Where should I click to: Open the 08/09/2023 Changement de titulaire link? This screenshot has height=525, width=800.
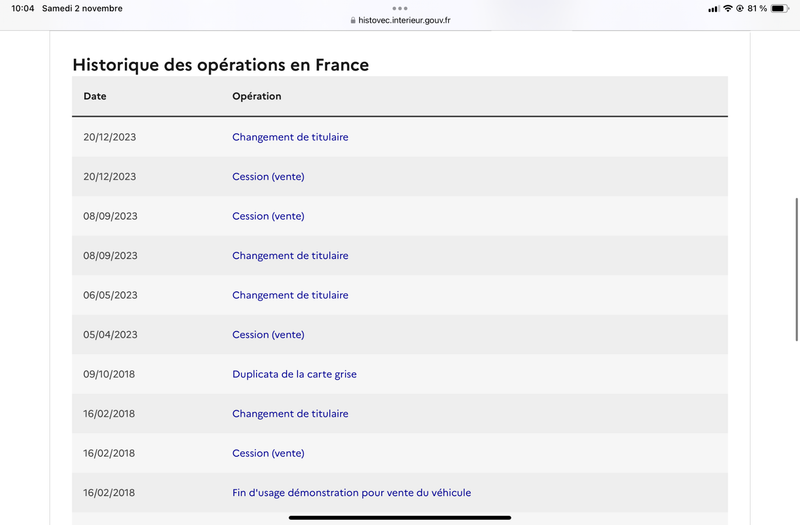pyautogui.click(x=290, y=256)
